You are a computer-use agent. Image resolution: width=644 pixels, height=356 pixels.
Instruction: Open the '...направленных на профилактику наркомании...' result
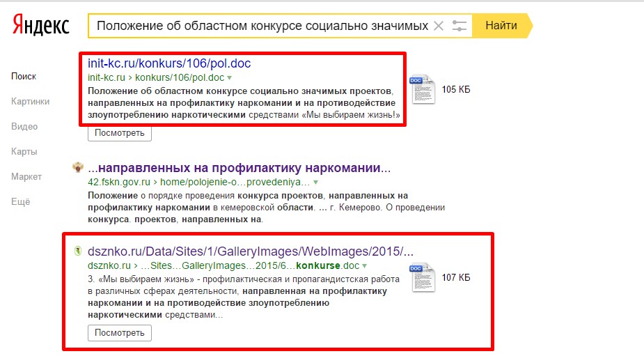click(x=239, y=168)
